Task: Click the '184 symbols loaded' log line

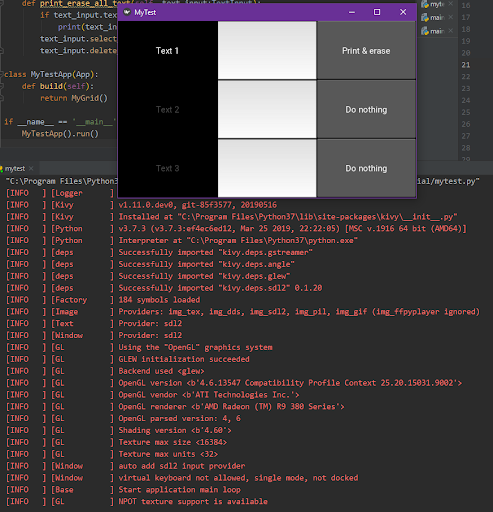Action: (103, 300)
